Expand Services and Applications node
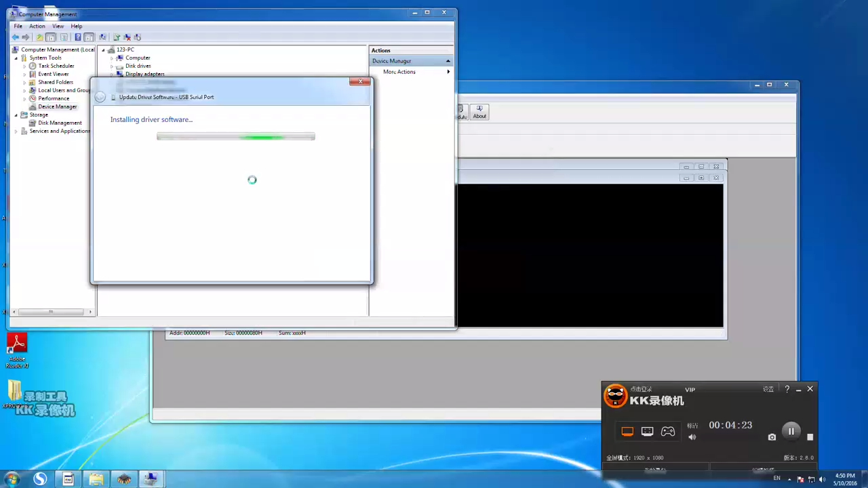The width and height of the screenshot is (868, 488). 16,131
